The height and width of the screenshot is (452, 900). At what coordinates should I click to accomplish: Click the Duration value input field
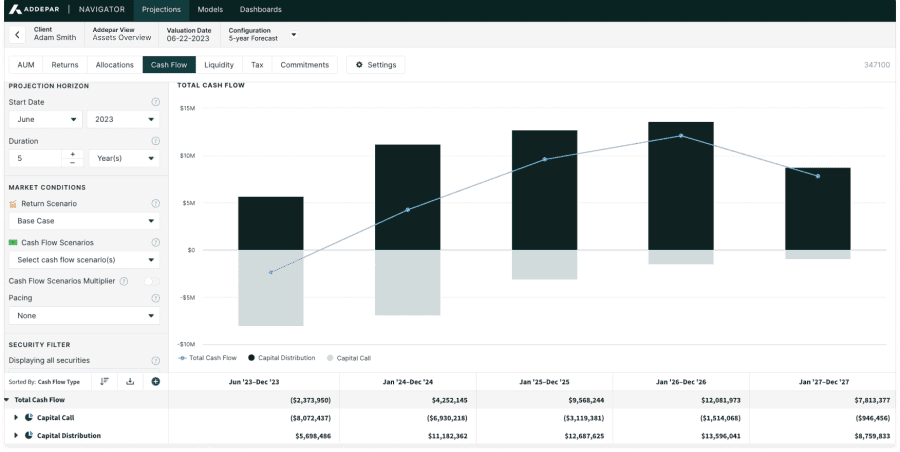click(35, 158)
